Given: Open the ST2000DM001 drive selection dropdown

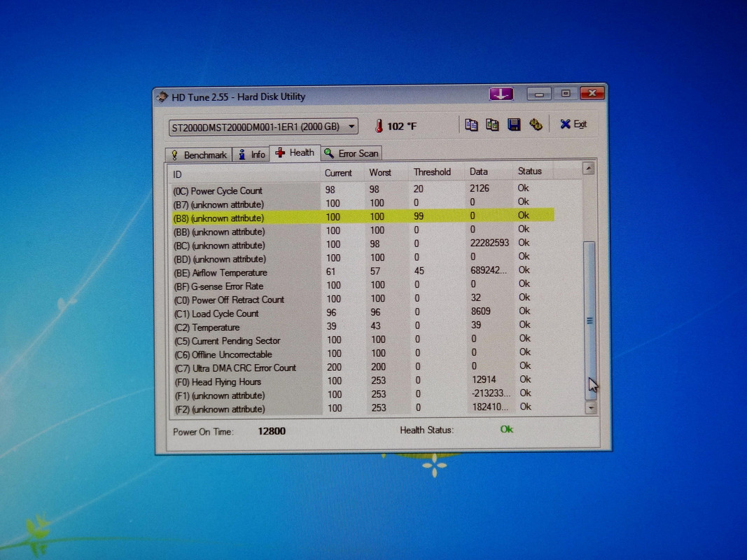Looking at the screenshot, I should click(263, 127).
